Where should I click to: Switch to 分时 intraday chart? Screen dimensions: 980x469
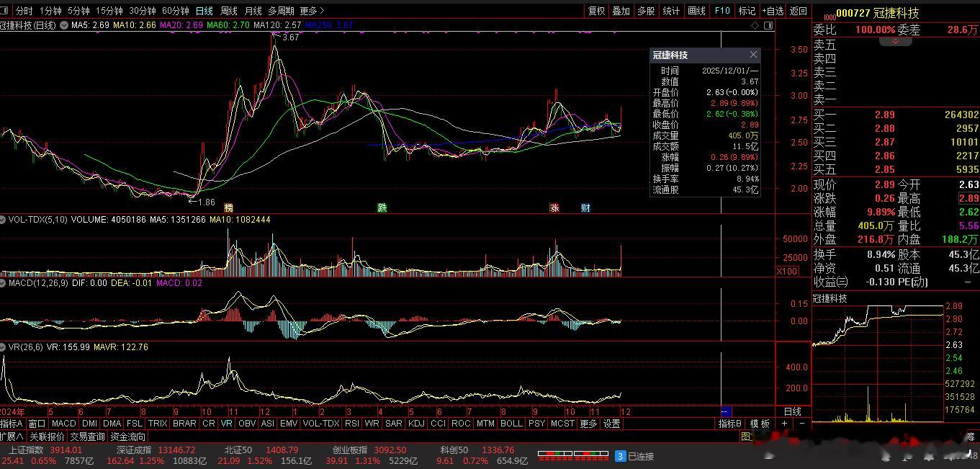(24, 11)
